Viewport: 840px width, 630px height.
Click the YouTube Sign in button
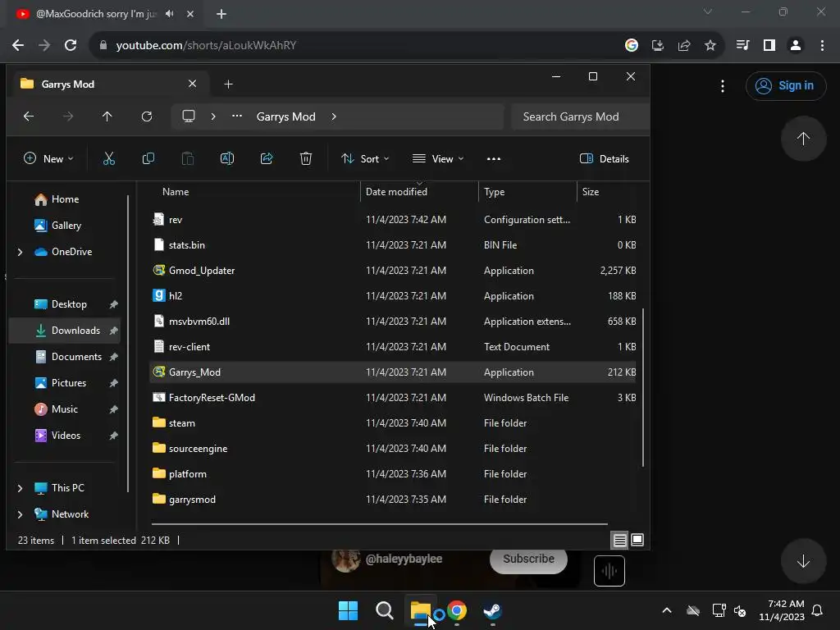click(786, 85)
